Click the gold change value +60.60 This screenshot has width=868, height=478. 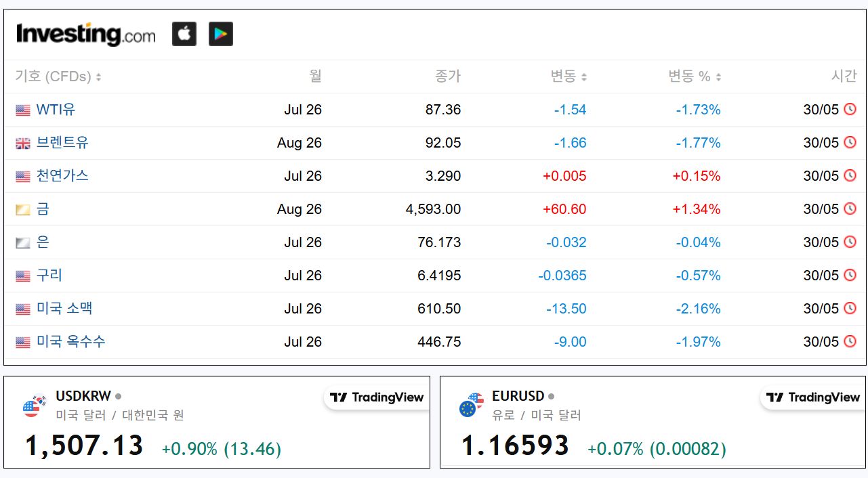[564, 209]
